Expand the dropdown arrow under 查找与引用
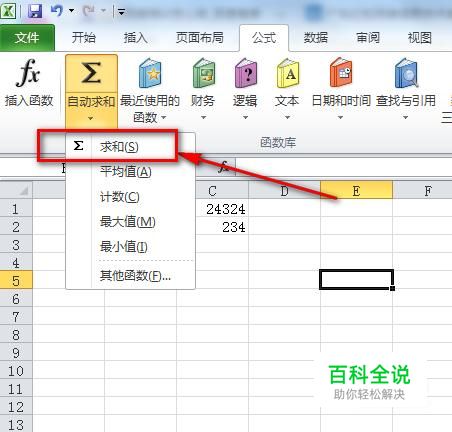This screenshot has width=452, height=432. click(405, 118)
